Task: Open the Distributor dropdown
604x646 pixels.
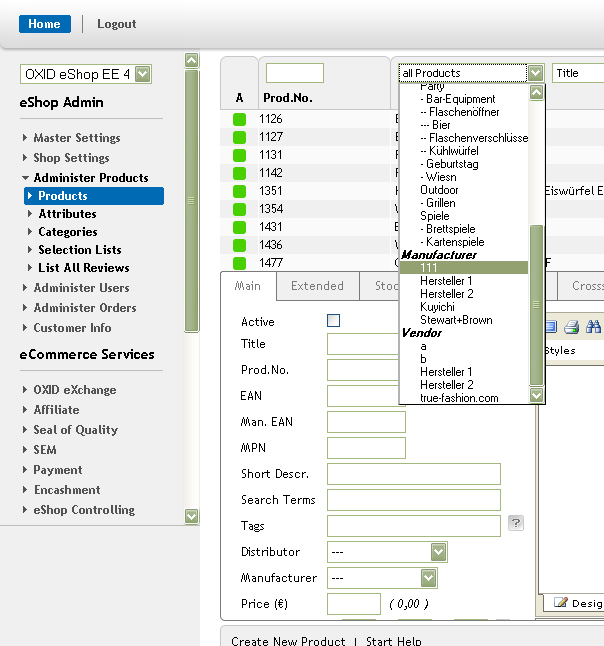Action: [438, 552]
